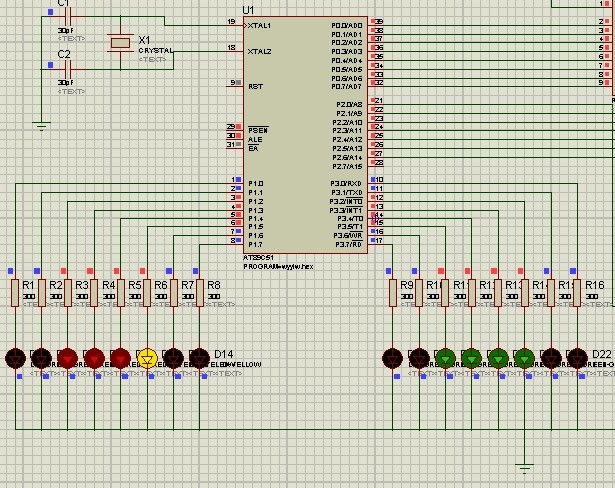Image resolution: width=615 pixels, height=488 pixels.
Task: Select the P0.0/AD0 pin 39
Action: click(376, 22)
